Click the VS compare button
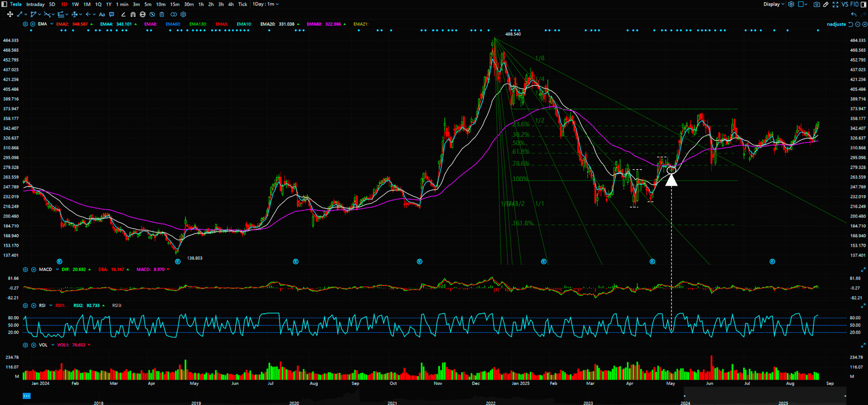The image size is (868, 405). 845,4
